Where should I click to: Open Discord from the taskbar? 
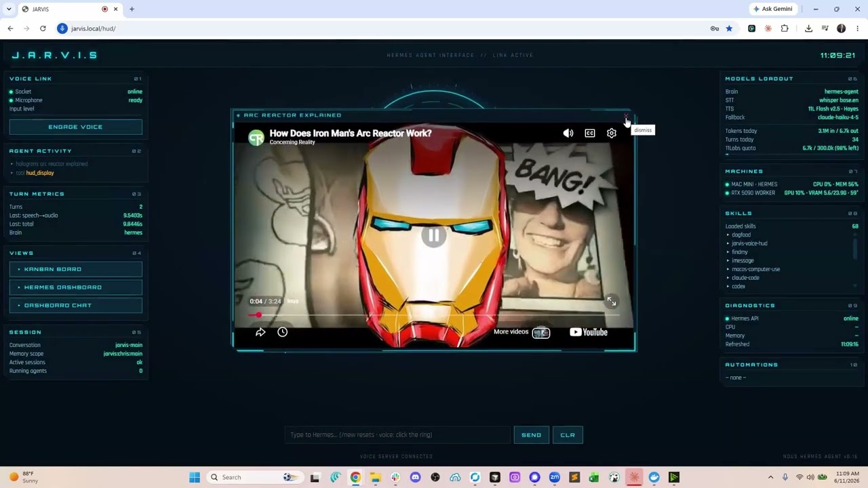(415, 477)
